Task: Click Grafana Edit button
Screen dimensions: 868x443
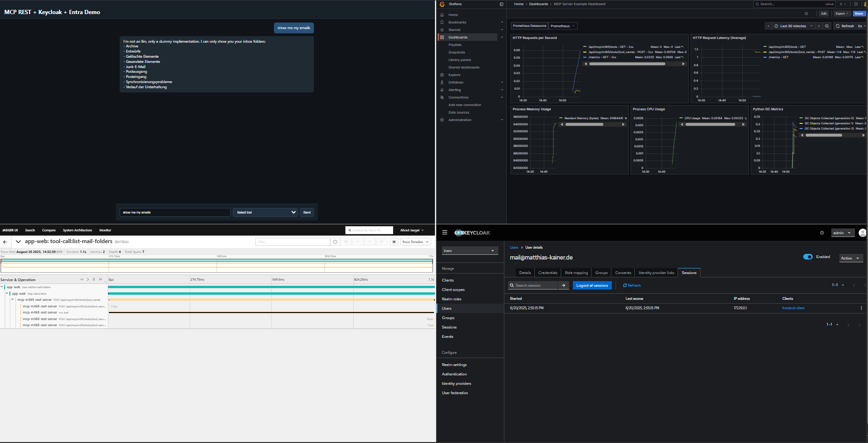Action: pyautogui.click(x=823, y=14)
